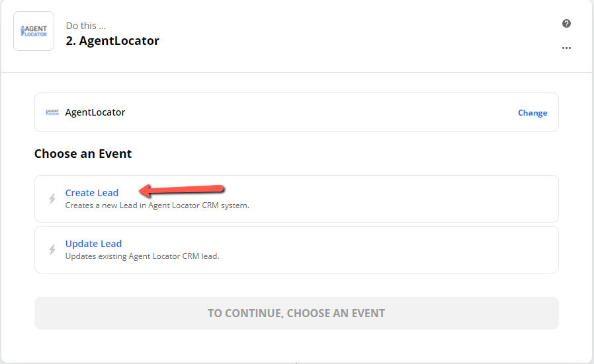Click the AgentLocator name in app selector
Screen dimensions: 594x364
click(x=95, y=112)
